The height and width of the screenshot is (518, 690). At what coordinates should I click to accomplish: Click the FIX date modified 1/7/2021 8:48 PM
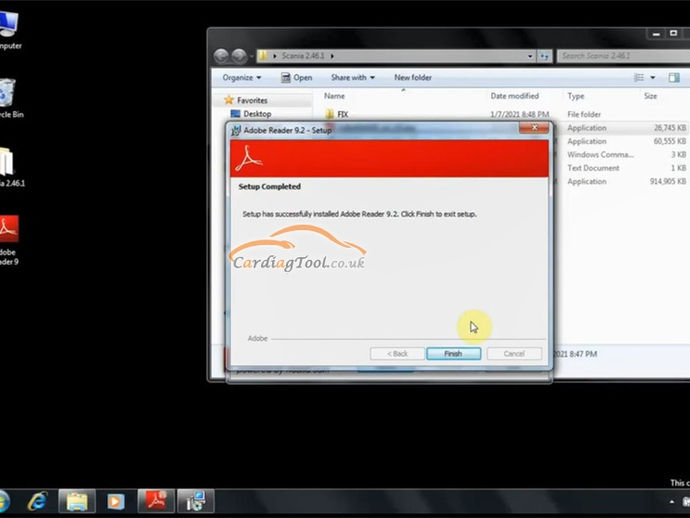click(x=520, y=114)
